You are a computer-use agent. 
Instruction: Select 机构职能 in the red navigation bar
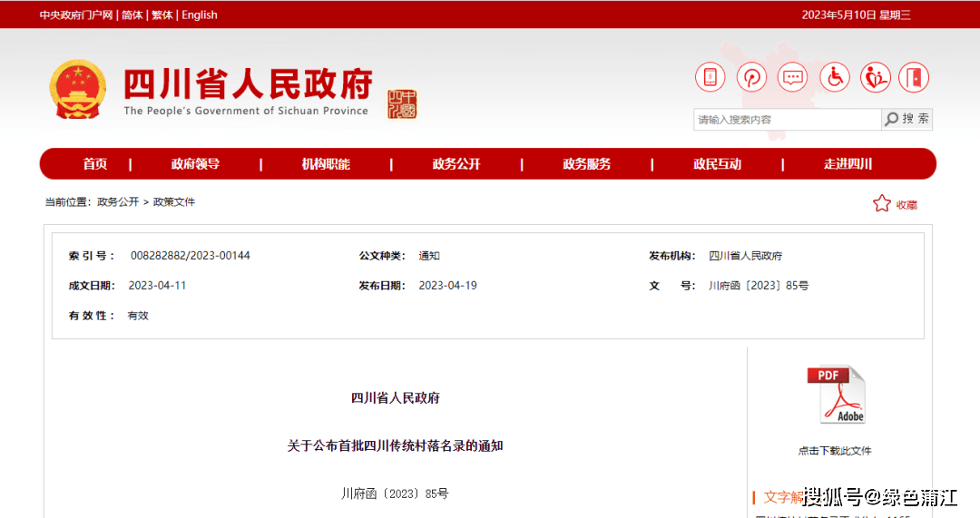pos(326,164)
